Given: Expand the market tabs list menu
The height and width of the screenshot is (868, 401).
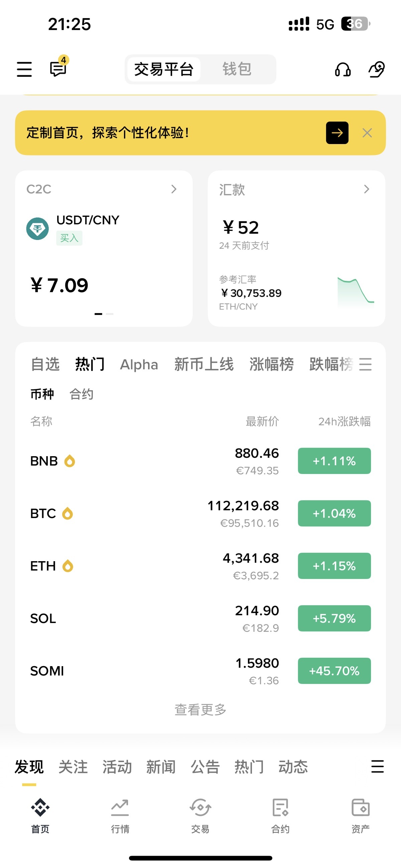Looking at the screenshot, I should [x=365, y=364].
